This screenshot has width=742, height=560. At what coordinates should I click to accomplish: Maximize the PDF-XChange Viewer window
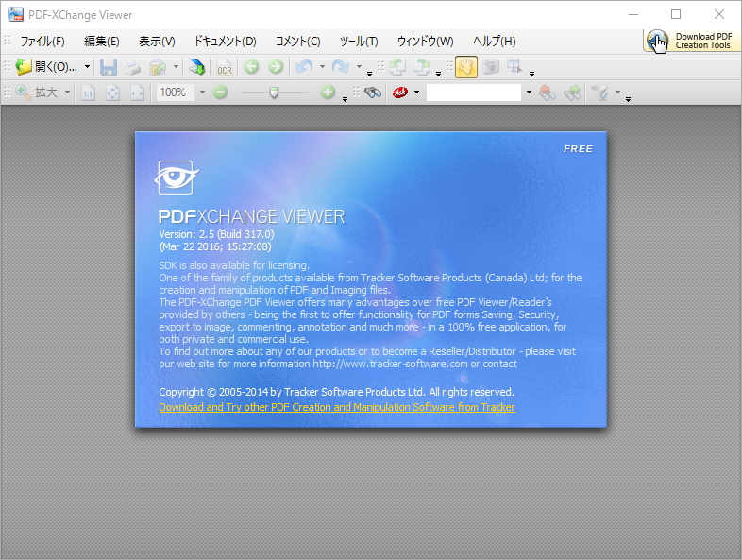(x=676, y=15)
